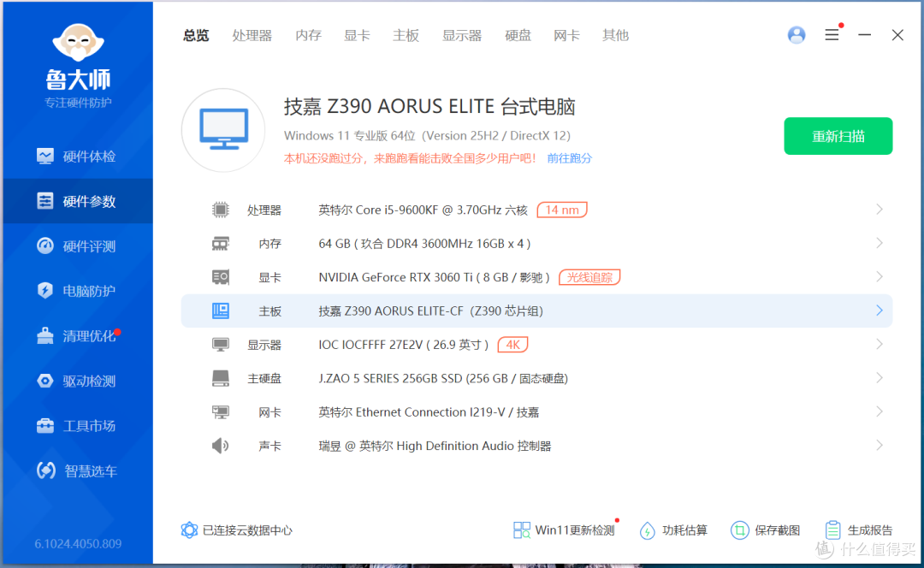Expand the 显示器 row chevron

880,344
